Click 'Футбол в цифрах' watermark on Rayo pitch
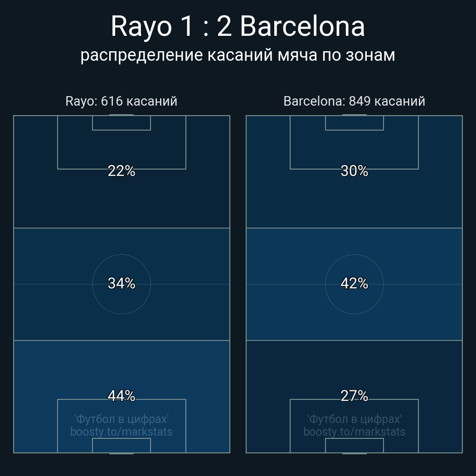 pyautogui.click(x=121, y=419)
